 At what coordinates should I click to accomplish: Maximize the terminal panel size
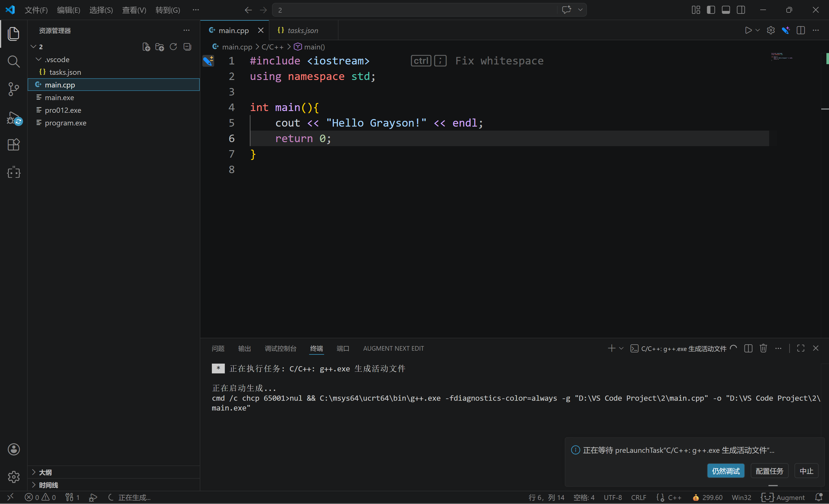tap(801, 348)
